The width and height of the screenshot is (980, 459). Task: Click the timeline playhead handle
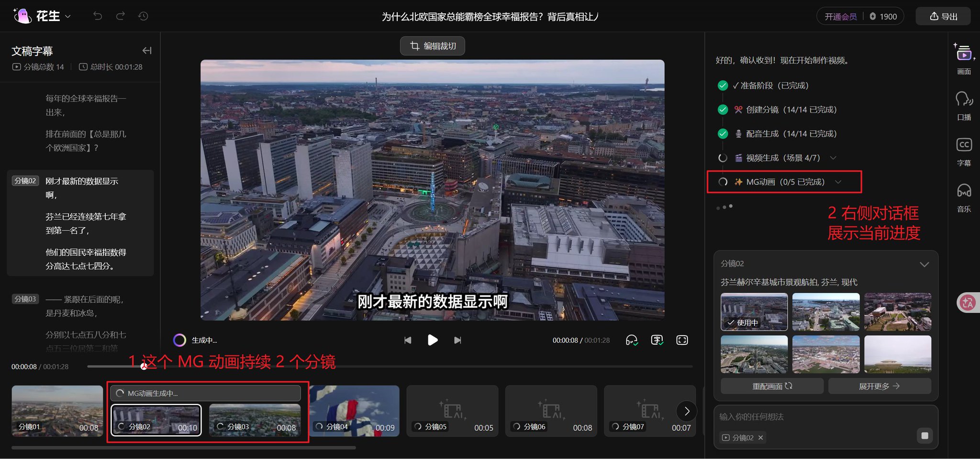point(144,366)
